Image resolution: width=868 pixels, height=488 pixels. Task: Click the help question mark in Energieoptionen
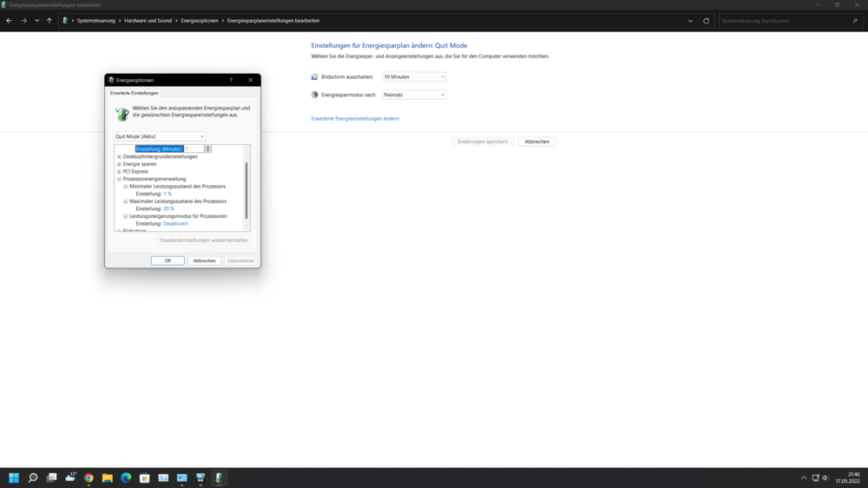coord(231,80)
